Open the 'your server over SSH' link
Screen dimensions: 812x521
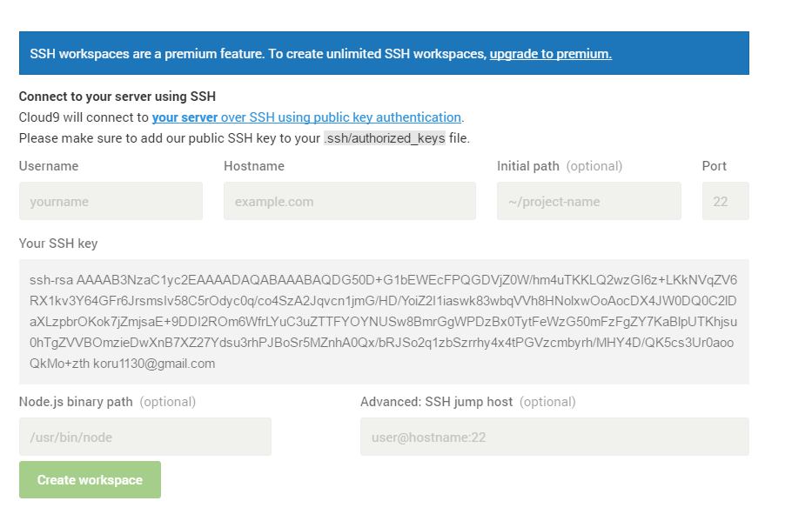306,117
